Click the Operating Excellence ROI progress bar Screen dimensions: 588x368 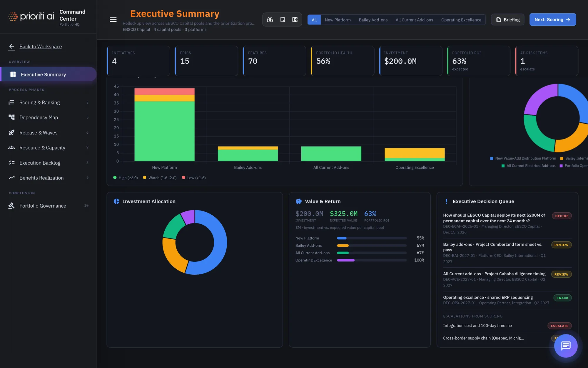[x=372, y=260]
